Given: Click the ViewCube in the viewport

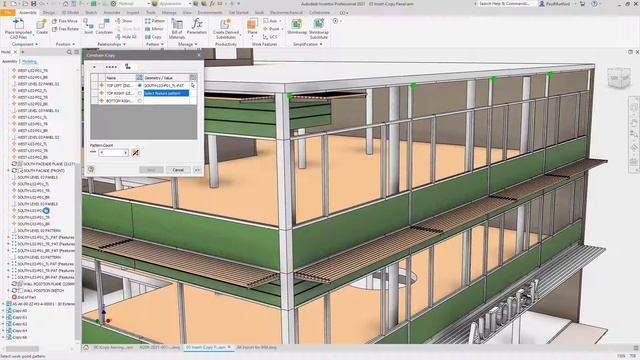Looking at the screenshot, I should tap(619, 78).
